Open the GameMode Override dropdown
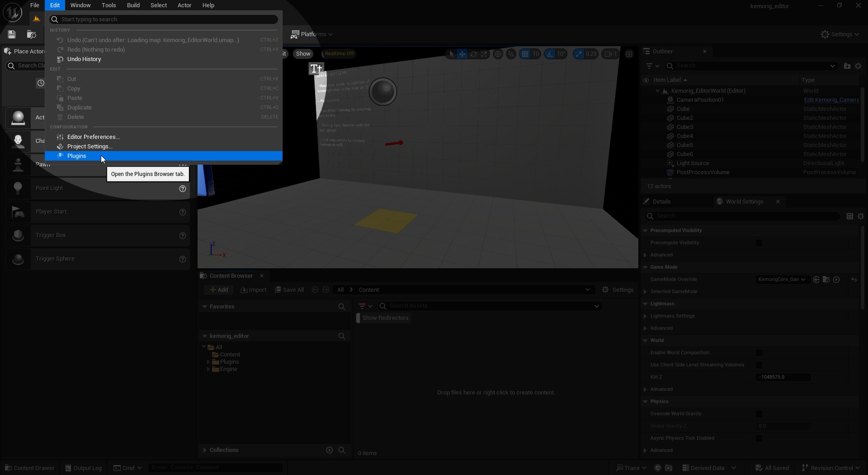 pyautogui.click(x=782, y=280)
